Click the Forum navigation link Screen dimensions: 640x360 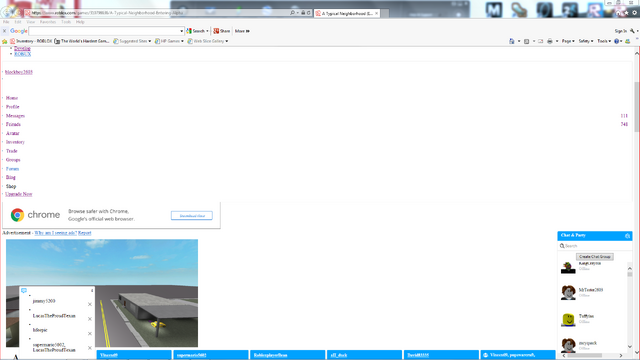(12, 169)
